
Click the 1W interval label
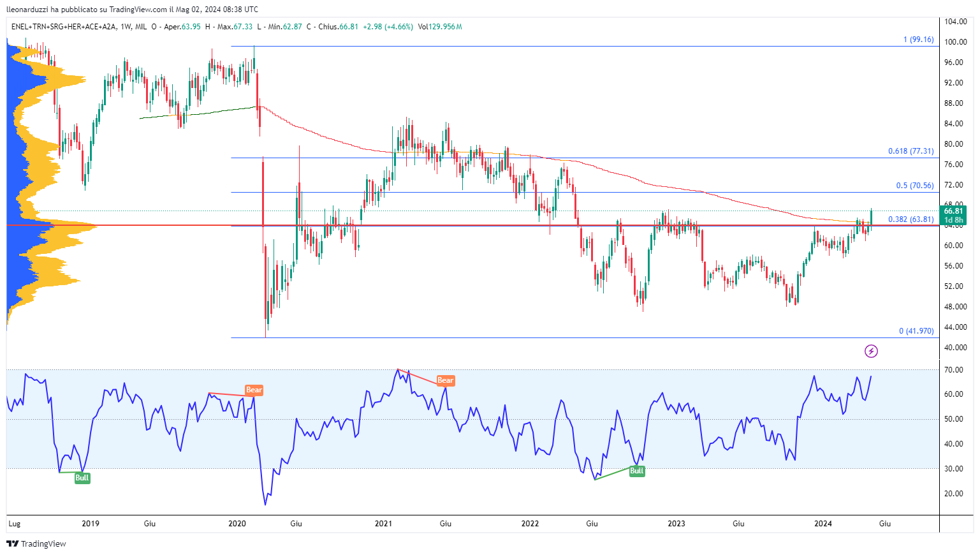click(x=126, y=27)
